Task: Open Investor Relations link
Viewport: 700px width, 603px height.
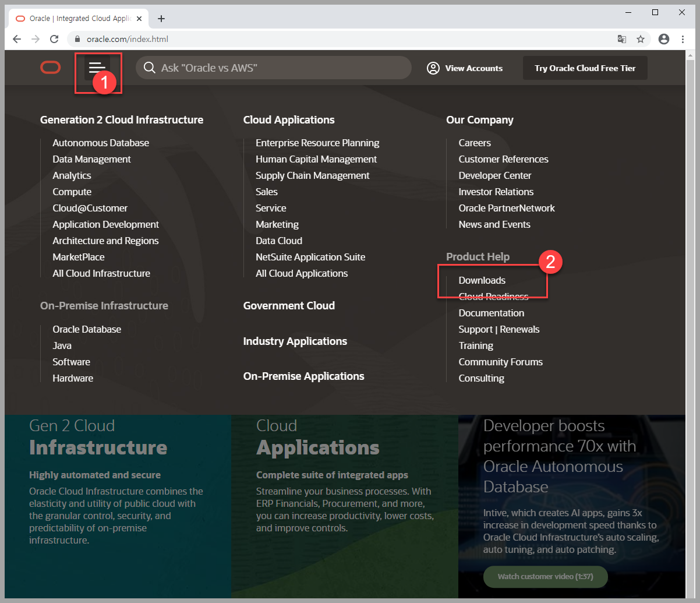Action: point(496,192)
